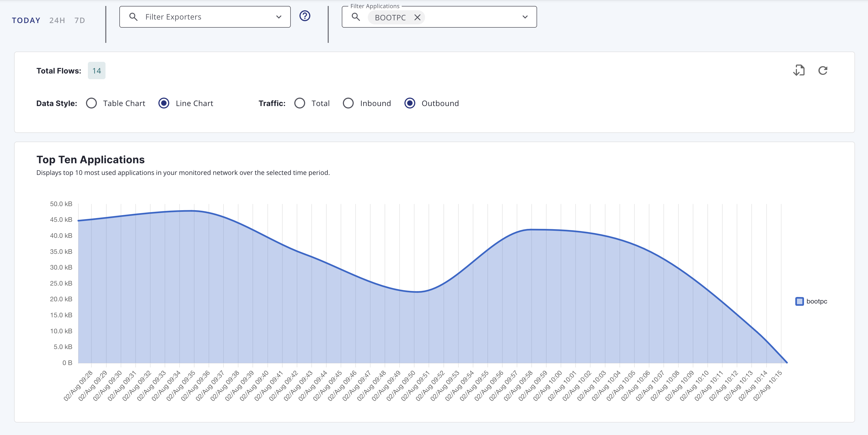Switch to TODAY time range
Screen dimensions: 868x435
point(26,21)
